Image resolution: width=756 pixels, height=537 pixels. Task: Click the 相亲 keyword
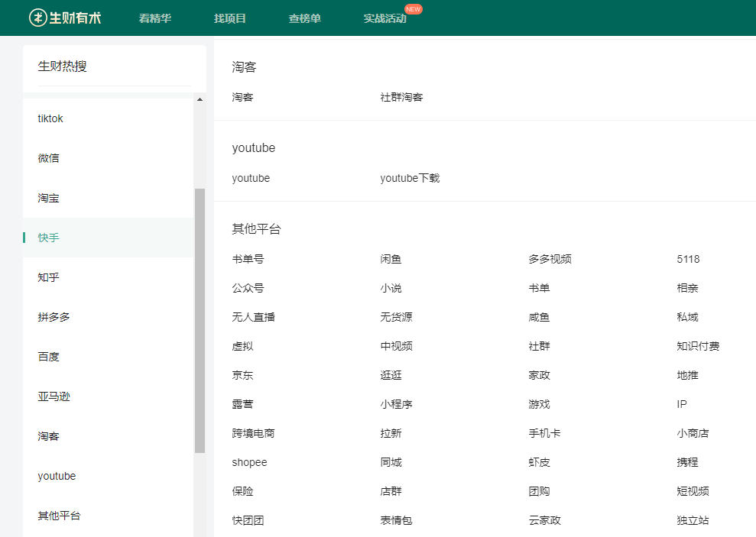687,288
